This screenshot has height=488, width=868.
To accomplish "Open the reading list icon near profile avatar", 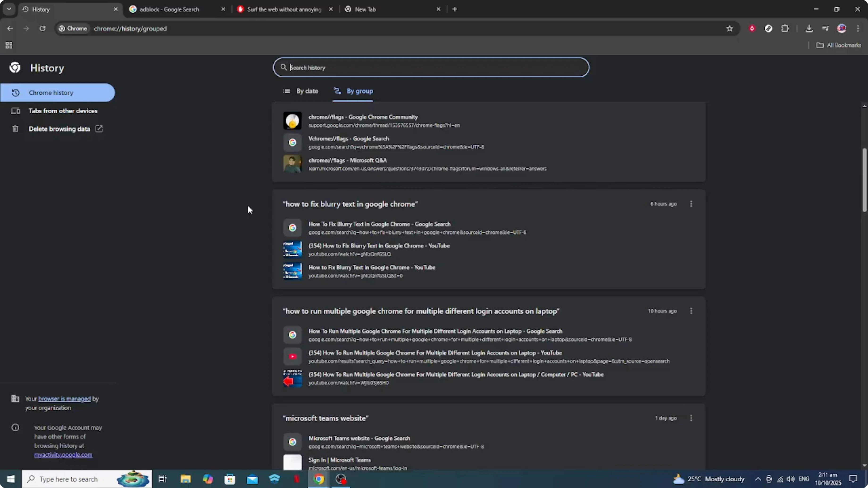I will (825, 28).
